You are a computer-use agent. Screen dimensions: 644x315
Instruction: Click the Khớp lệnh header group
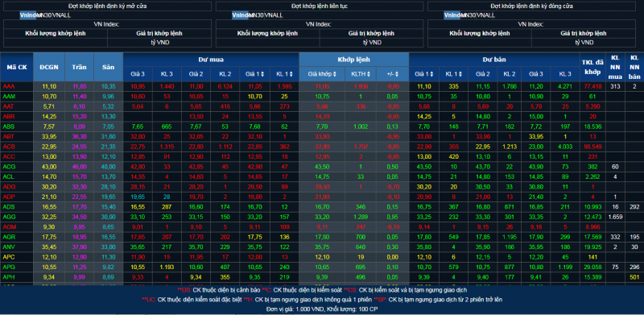pyautogui.click(x=353, y=60)
